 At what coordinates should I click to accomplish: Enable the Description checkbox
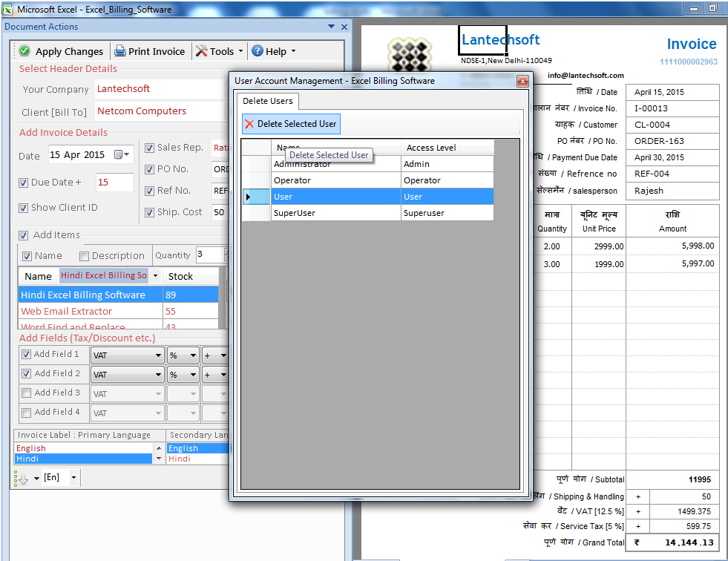pyautogui.click(x=84, y=256)
